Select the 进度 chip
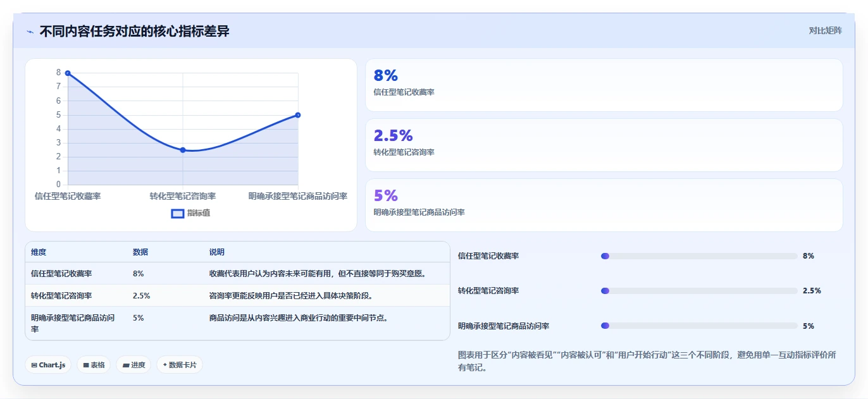The image size is (868, 399). pos(133,365)
